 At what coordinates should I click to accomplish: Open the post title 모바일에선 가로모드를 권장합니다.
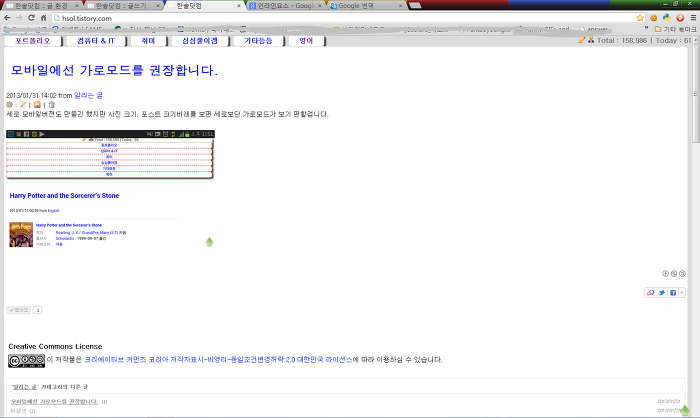(114, 70)
